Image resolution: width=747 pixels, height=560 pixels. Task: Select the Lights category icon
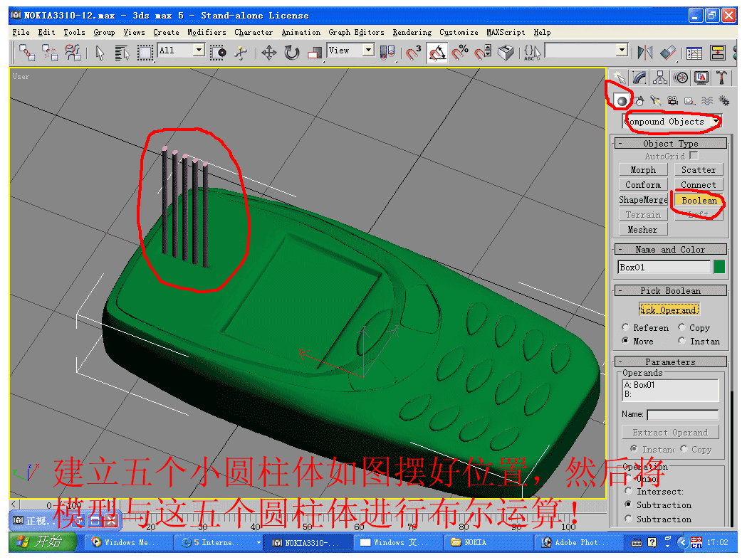pos(656,101)
